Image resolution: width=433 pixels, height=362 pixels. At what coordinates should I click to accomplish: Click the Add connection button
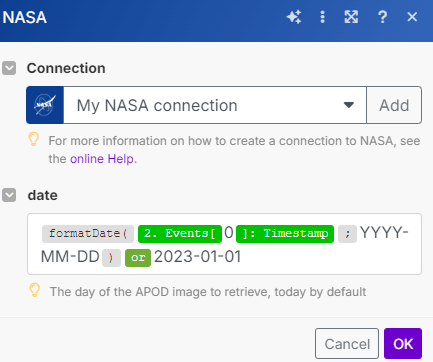(394, 105)
